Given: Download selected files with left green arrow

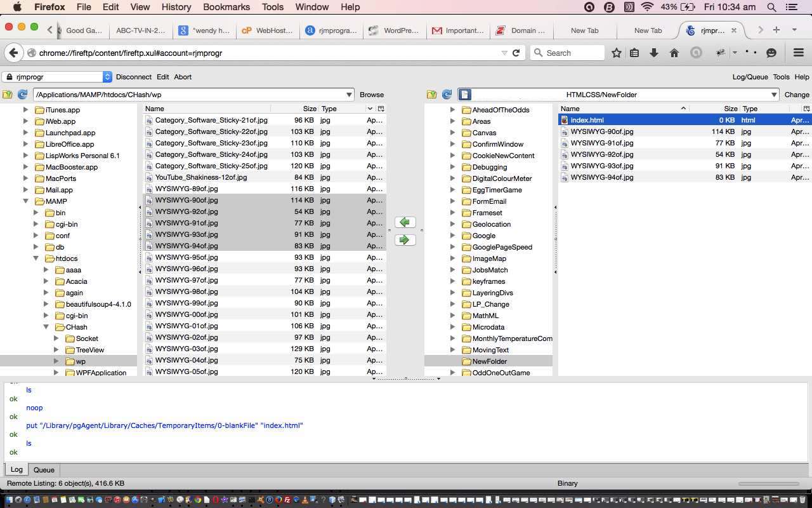Looking at the screenshot, I should point(405,222).
